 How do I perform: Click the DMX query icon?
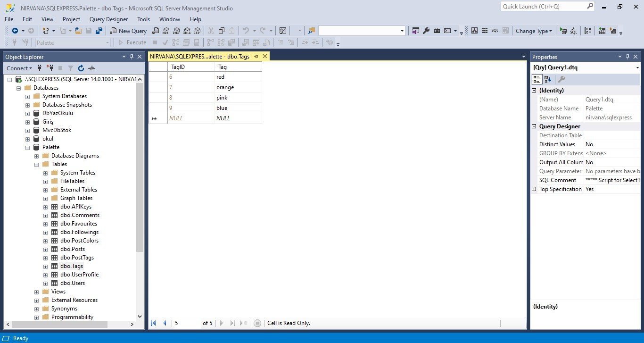tap(176, 31)
